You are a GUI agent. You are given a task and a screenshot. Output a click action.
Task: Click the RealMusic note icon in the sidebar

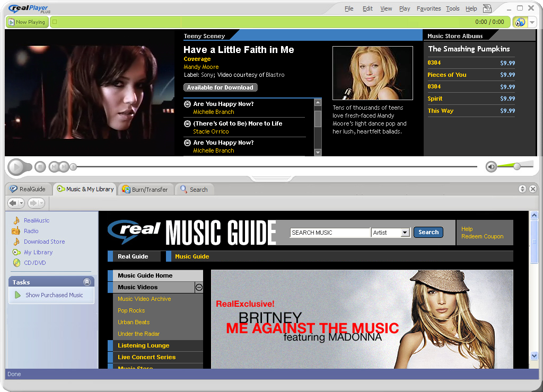(16, 220)
